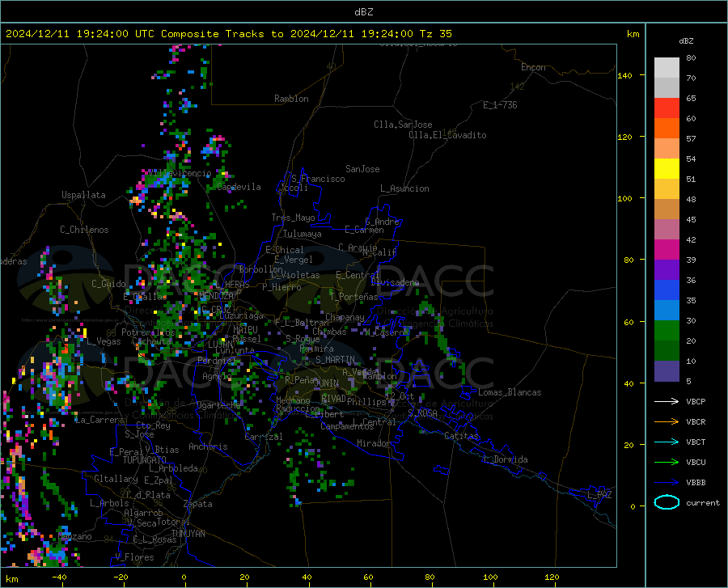Click the '-40' tick on the horizontal km axis
Viewport: 728px width, 588px height.
[59, 577]
